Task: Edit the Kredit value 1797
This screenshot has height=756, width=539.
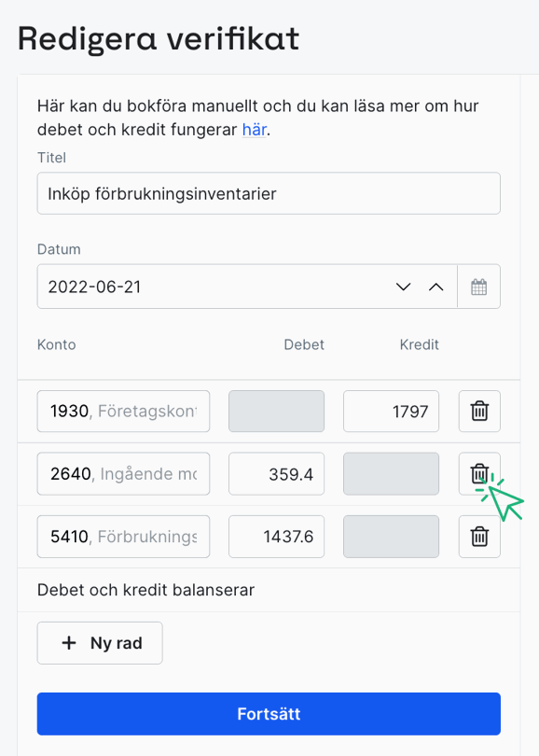Action: tap(391, 411)
